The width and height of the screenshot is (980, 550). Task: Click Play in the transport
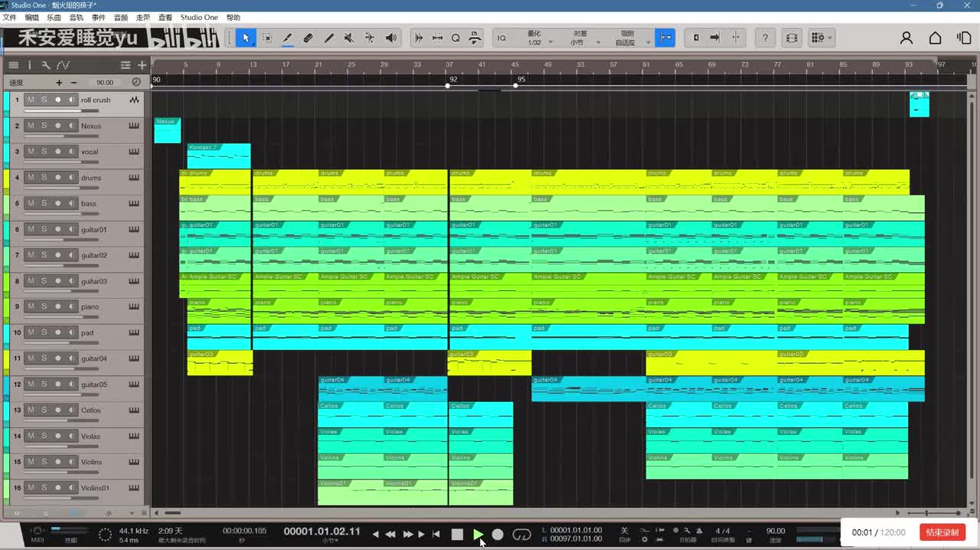[x=478, y=534]
